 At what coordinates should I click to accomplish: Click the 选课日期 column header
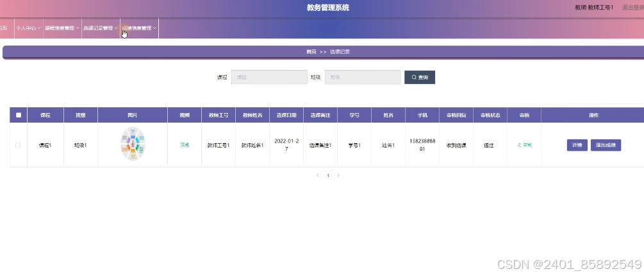click(286, 115)
